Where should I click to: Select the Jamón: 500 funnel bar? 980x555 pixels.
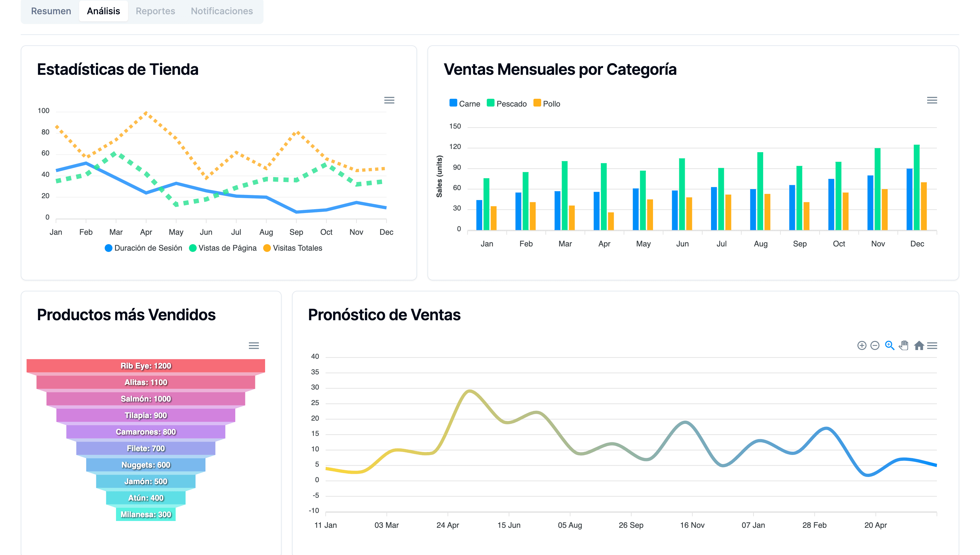point(146,481)
